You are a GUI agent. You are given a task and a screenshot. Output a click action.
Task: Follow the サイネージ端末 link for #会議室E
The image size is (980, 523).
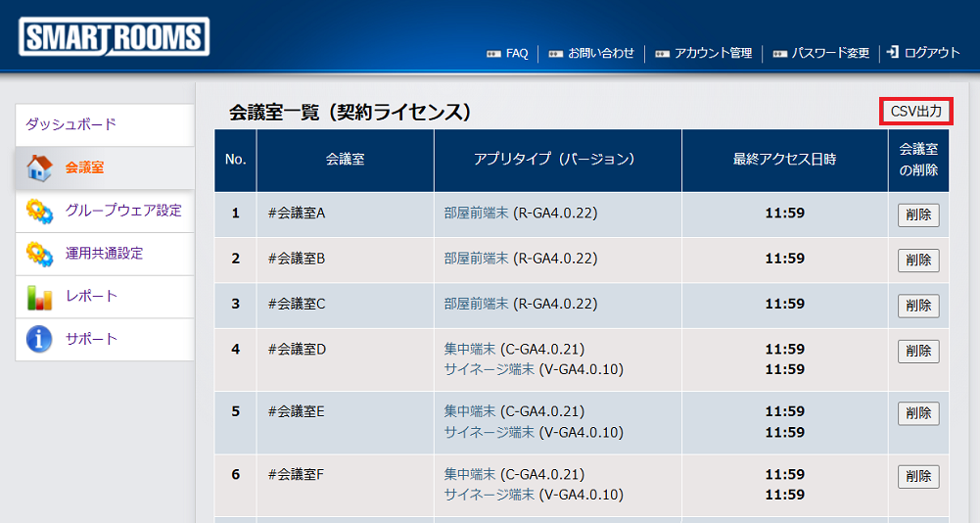pos(490,432)
